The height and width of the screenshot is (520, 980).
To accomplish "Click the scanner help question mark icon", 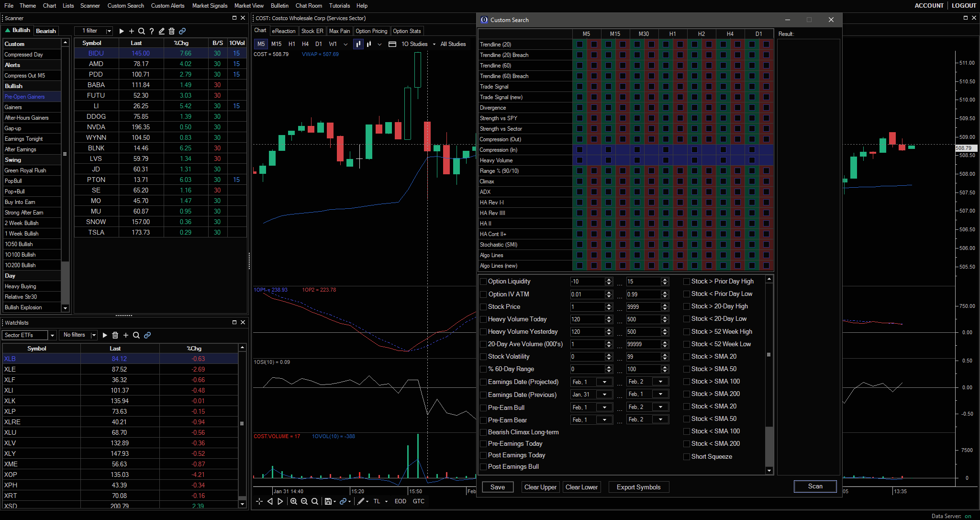I will (x=152, y=31).
